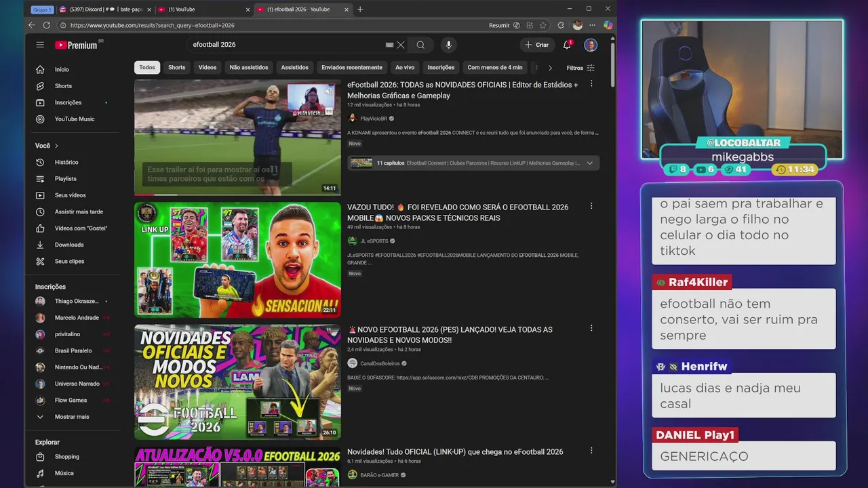The height and width of the screenshot is (488, 868).
Task: Add this page to favorites star
Action: pos(543,25)
